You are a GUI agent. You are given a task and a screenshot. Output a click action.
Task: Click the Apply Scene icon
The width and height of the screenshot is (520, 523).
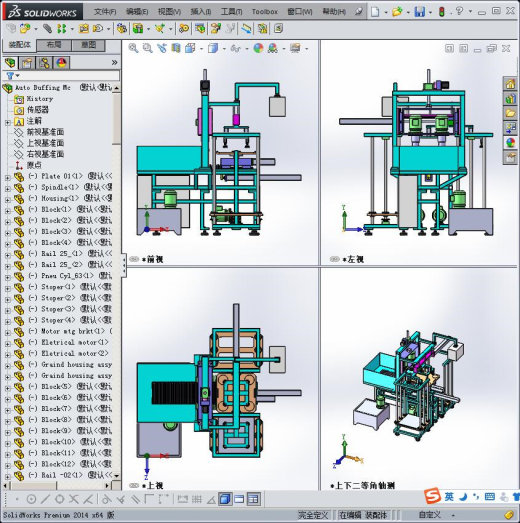click(273, 48)
